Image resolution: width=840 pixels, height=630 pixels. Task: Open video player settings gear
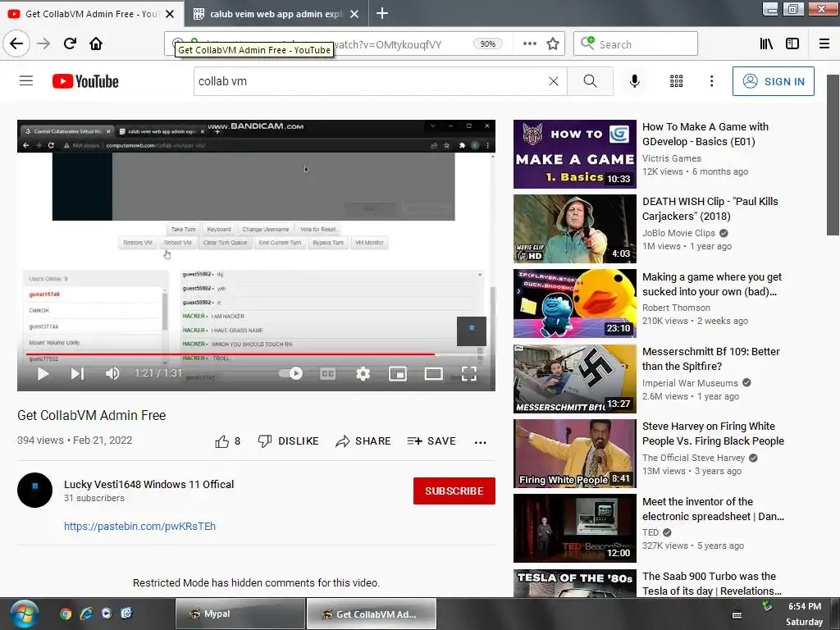tap(363, 373)
